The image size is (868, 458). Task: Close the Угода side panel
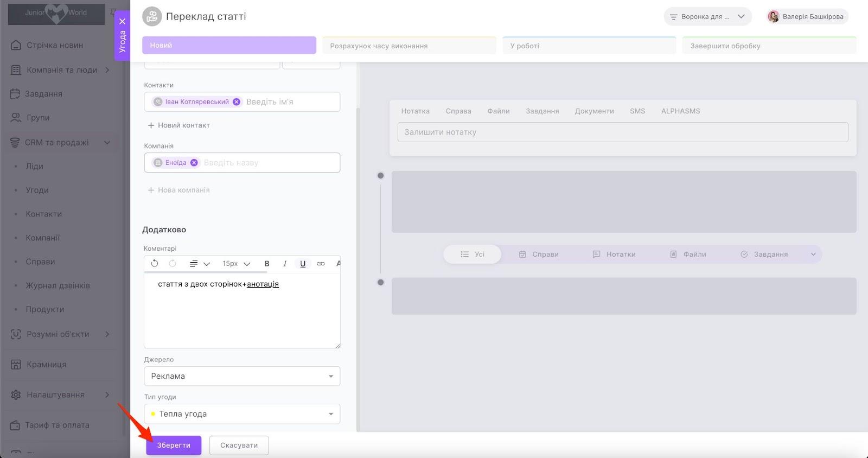pos(123,22)
